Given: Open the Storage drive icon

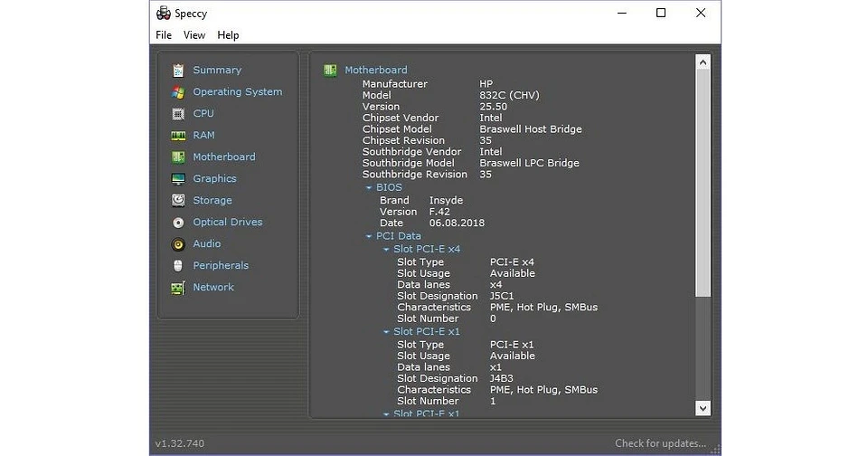Looking at the screenshot, I should pyautogui.click(x=178, y=201).
